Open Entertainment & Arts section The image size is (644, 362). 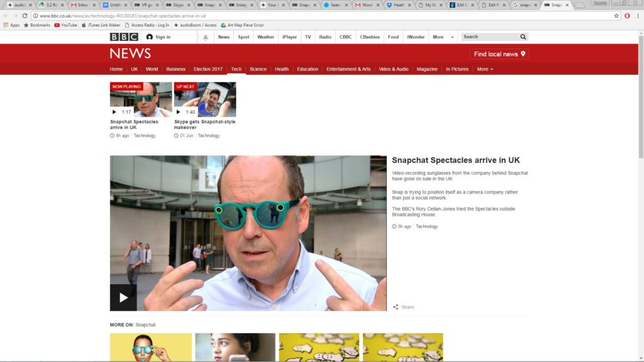[348, 69]
